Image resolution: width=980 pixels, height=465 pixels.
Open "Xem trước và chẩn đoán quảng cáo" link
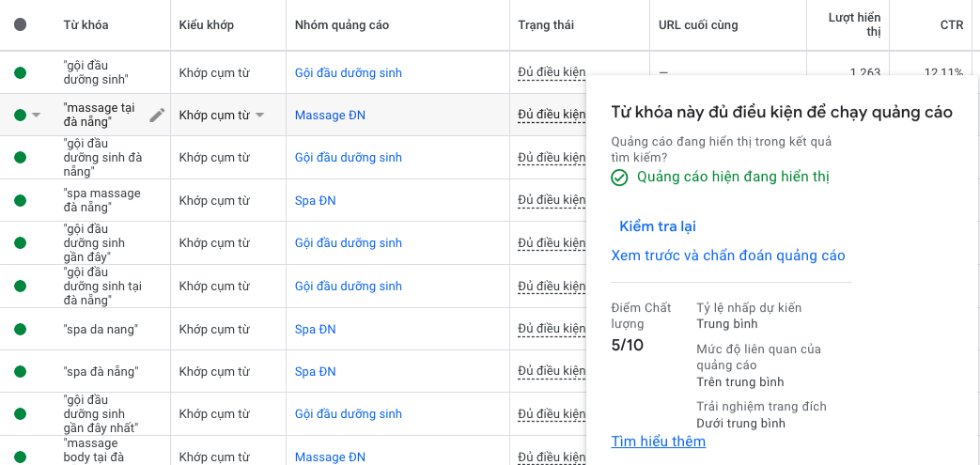(x=728, y=256)
